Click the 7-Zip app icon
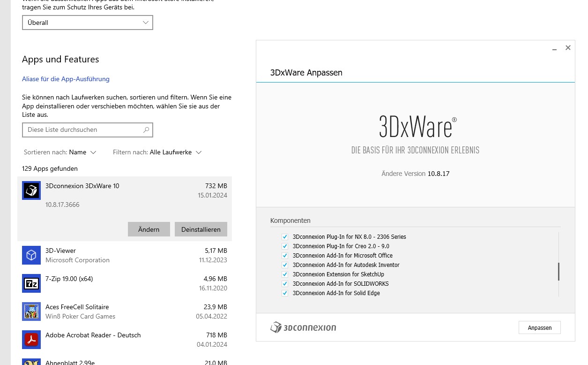 point(31,283)
